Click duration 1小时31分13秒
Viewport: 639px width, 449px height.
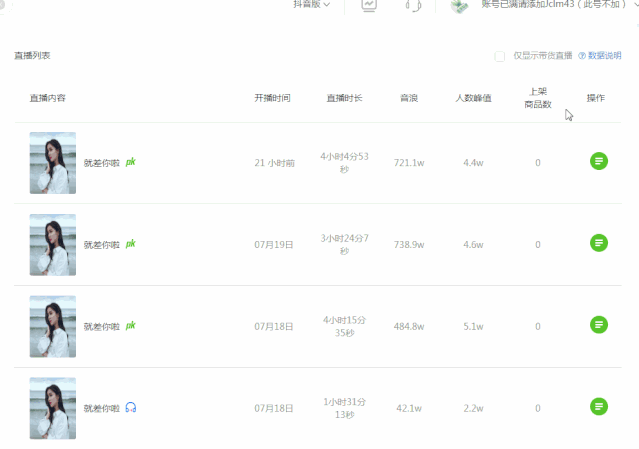pyautogui.click(x=344, y=408)
